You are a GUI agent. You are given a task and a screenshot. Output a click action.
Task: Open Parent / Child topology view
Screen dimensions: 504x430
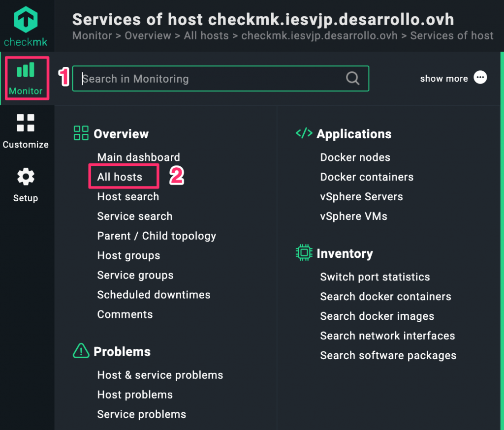click(x=157, y=236)
